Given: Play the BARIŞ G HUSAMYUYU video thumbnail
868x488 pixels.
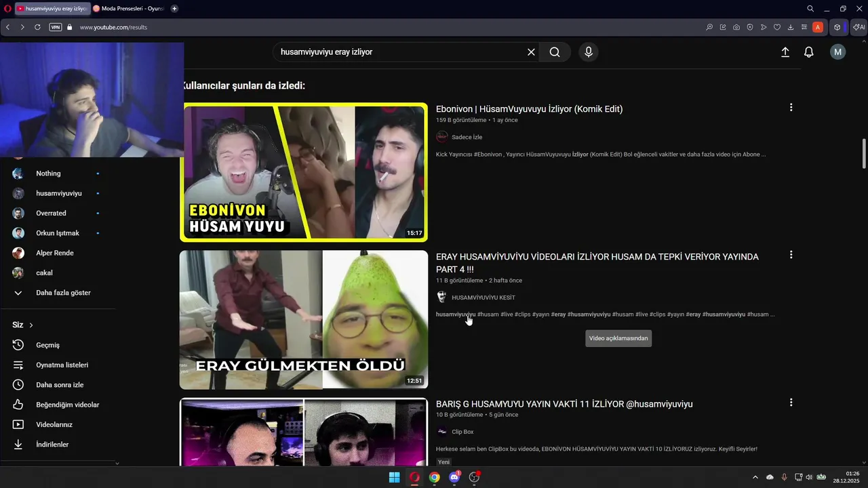Looking at the screenshot, I should tap(304, 432).
